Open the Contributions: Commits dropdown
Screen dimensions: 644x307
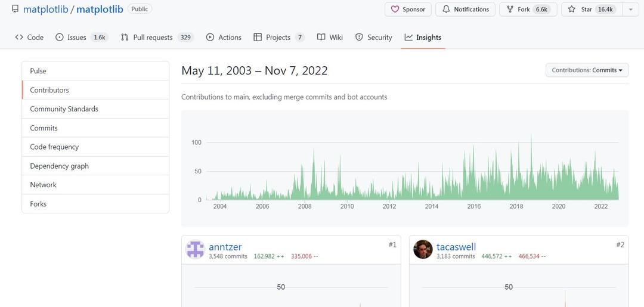pyautogui.click(x=587, y=70)
